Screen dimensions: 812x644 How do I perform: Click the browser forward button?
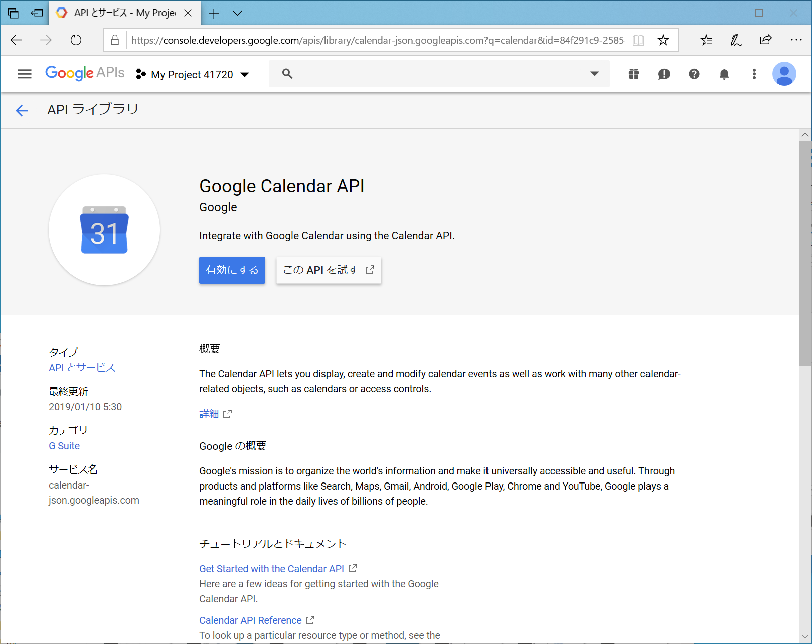click(x=46, y=40)
